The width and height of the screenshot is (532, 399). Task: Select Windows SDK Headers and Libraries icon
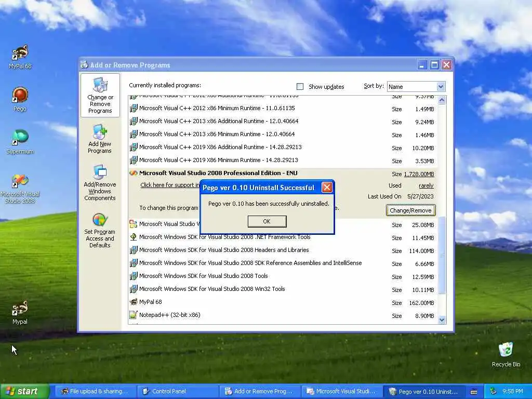click(x=134, y=250)
